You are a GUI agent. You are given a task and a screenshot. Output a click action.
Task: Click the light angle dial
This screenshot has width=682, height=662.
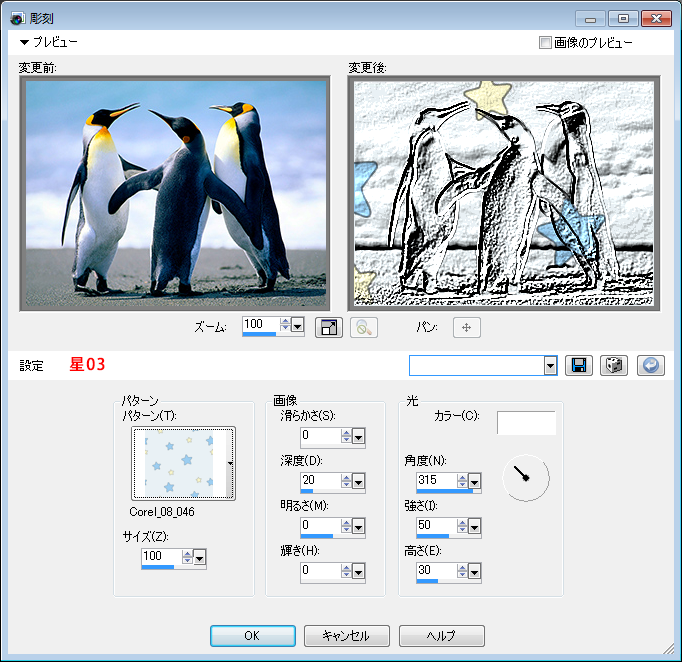click(x=525, y=479)
